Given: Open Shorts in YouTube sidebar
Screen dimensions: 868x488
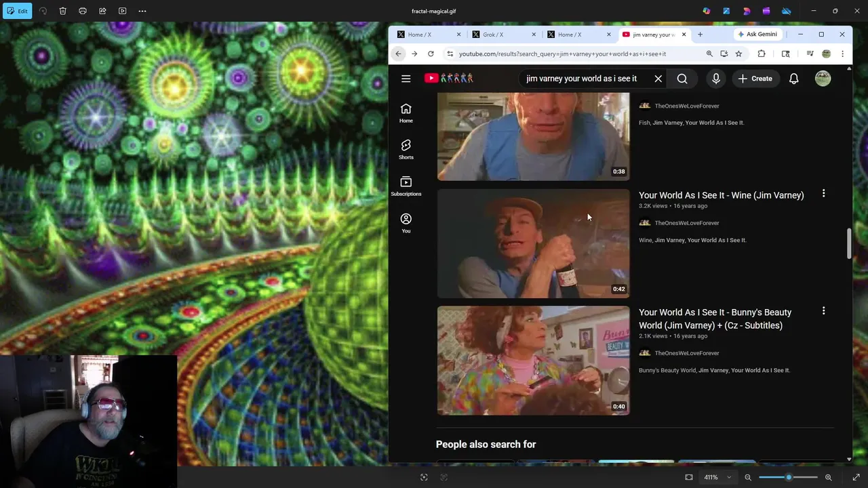Looking at the screenshot, I should [406, 149].
